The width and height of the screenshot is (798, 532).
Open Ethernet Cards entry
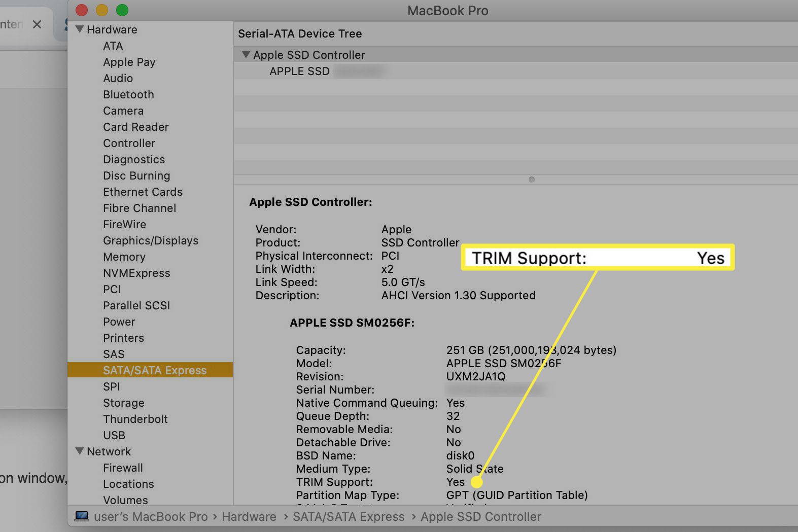click(143, 192)
